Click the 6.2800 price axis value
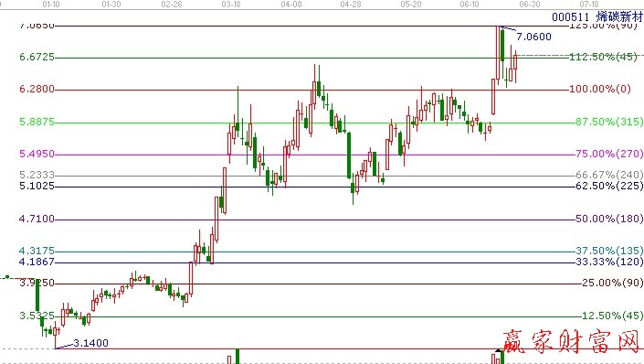This screenshot has width=644, height=364. tap(37, 89)
